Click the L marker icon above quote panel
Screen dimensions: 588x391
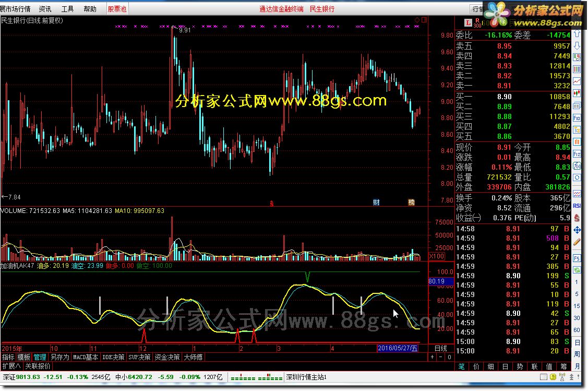point(467,23)
